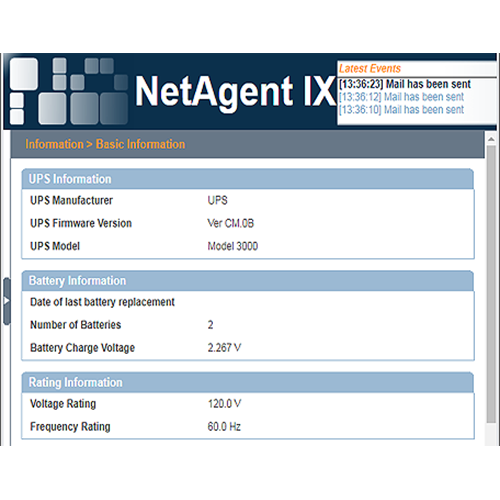The height and width of the screenshot is (500, 500).
Task: Click the UPS Manufacturer label
Action: [71, 200]
